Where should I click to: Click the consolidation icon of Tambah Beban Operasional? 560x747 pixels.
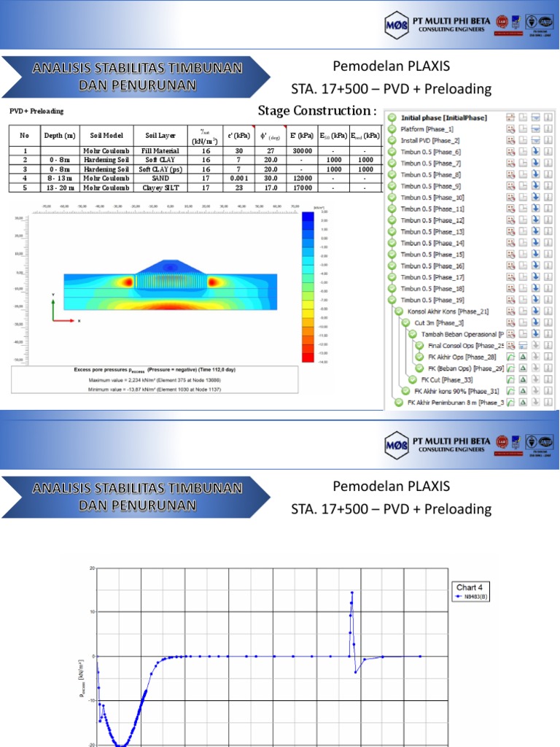tap(510, 334)
